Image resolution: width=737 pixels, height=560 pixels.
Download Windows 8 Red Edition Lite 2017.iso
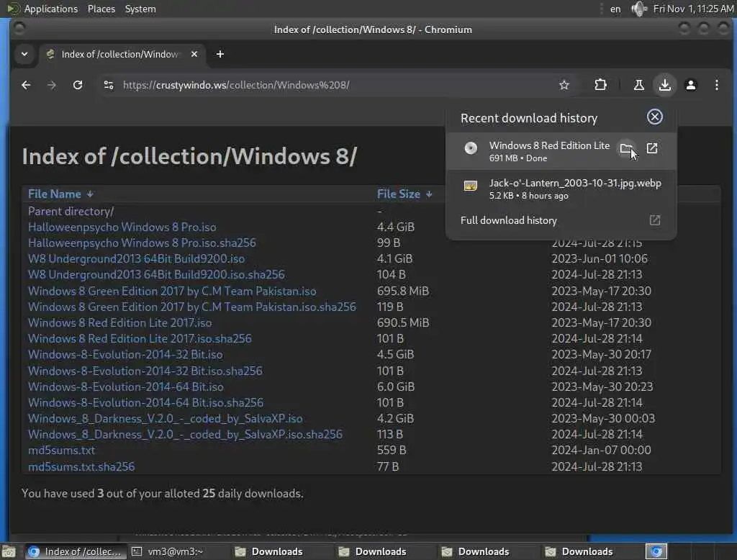click(120, 323)
